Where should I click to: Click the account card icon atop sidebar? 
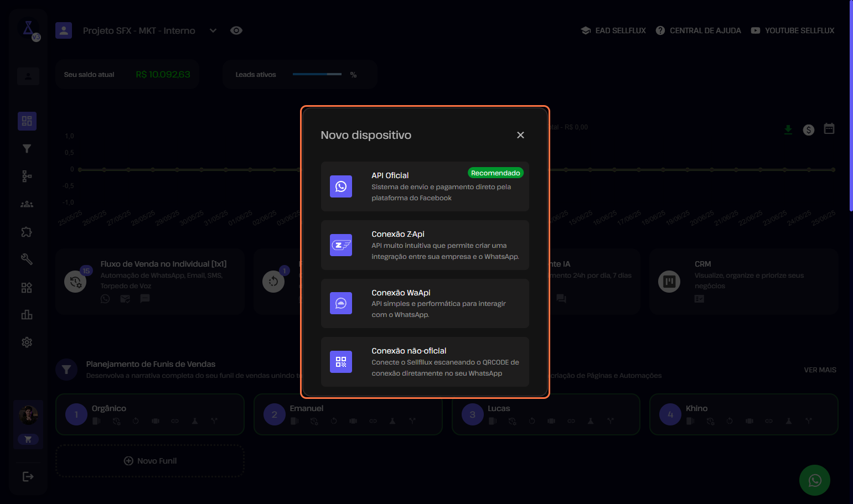coord(28,76)
